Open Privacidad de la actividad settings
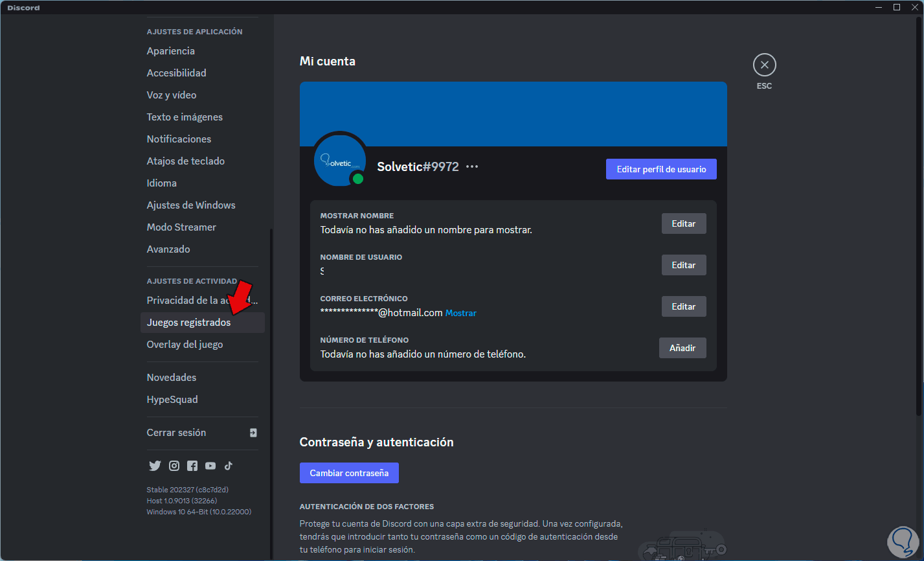924x561 pixels. pyautogui.click(x=203, y=301)
